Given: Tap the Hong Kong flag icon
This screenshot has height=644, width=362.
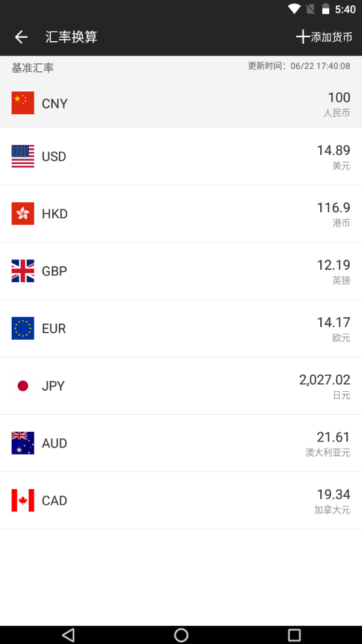Looking at the screenshot, I should click(23, 214).
